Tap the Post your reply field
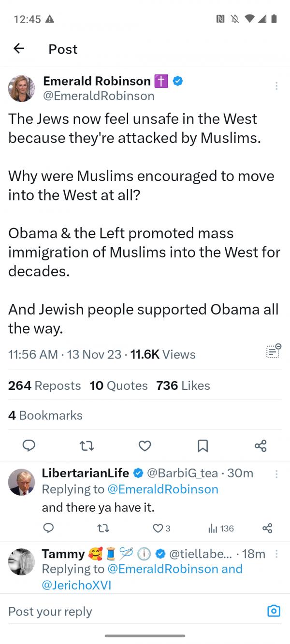290x644 pixels. 130,611
